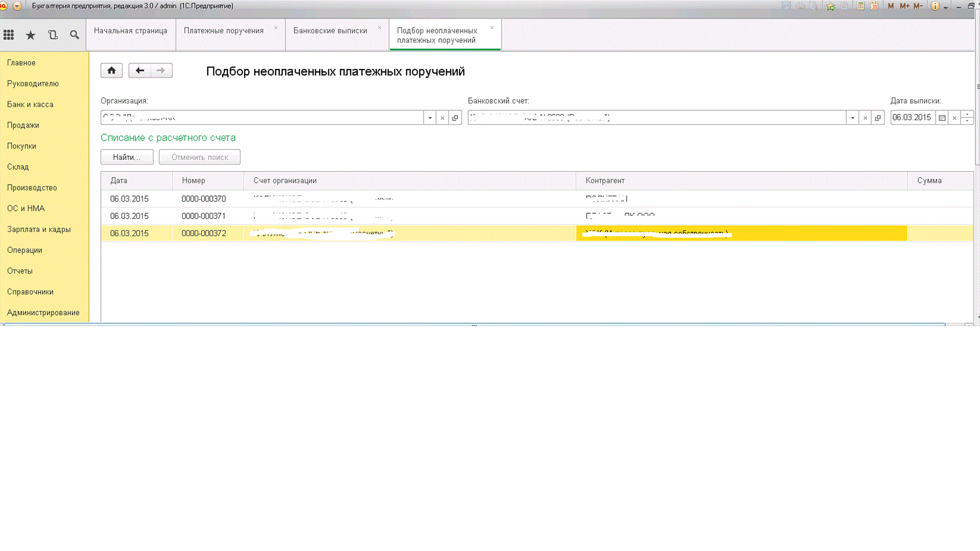Image resolution: width=980 pixels, height=551 pixels.
Task: Open Favorites star icon
Action: (31, 35)
